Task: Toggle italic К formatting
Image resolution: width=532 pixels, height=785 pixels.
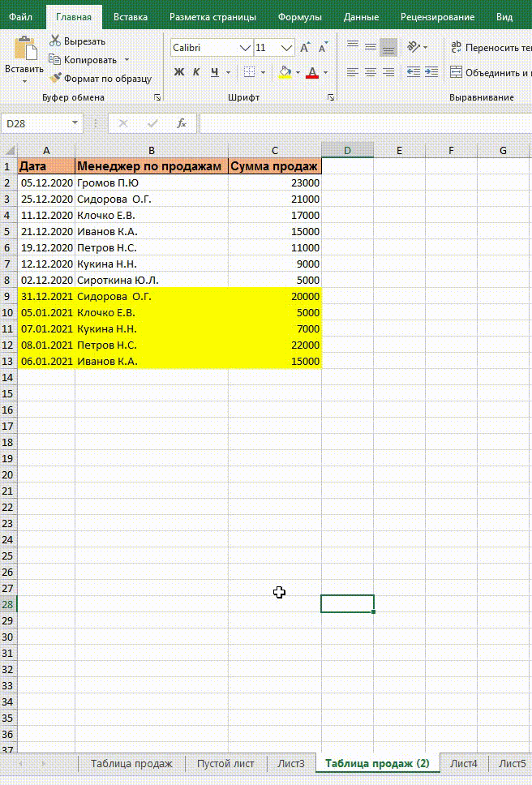Action: (x=196, y=72)
